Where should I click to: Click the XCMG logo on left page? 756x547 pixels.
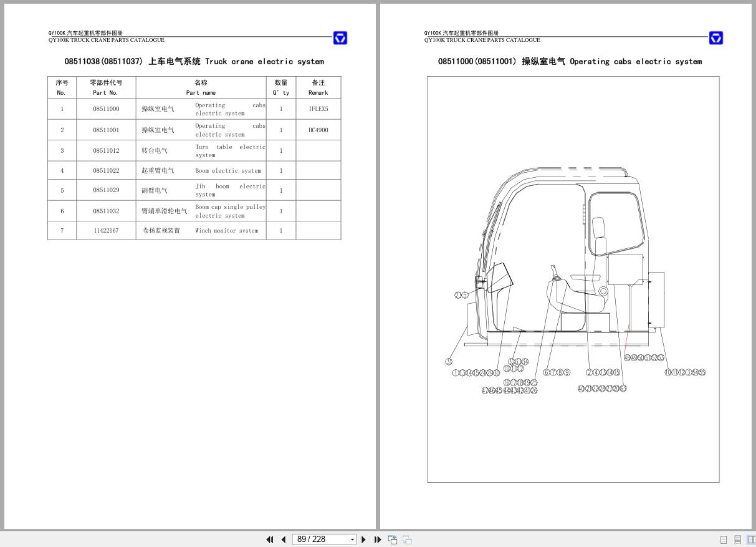(340, 38)
